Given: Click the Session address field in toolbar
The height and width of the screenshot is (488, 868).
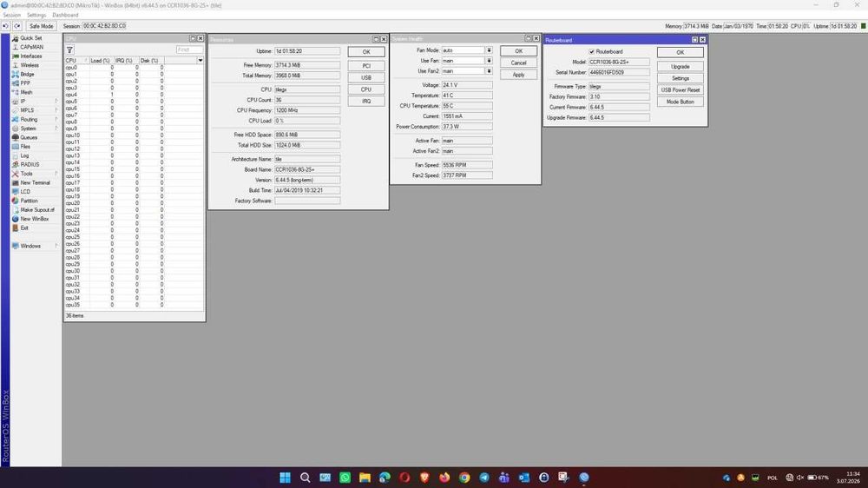Looking at the screenshot, I should (105, 26).
